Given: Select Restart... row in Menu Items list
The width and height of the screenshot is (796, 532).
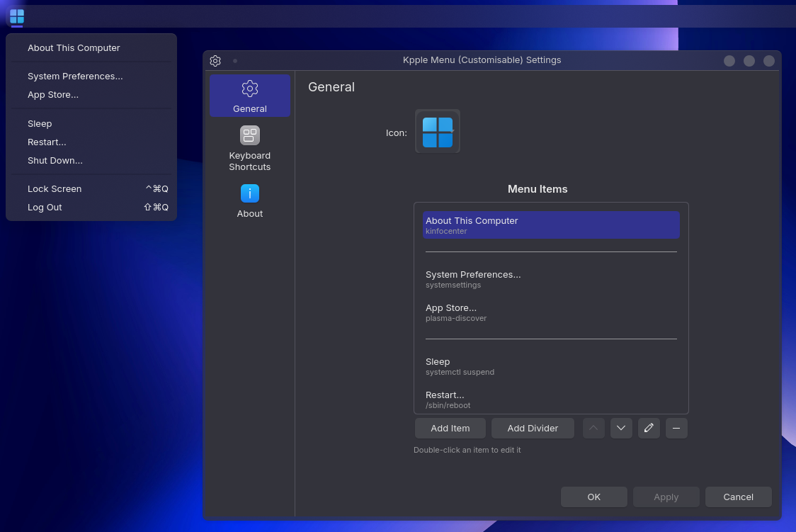Looking at the screenshot, I should click(551, 400).
